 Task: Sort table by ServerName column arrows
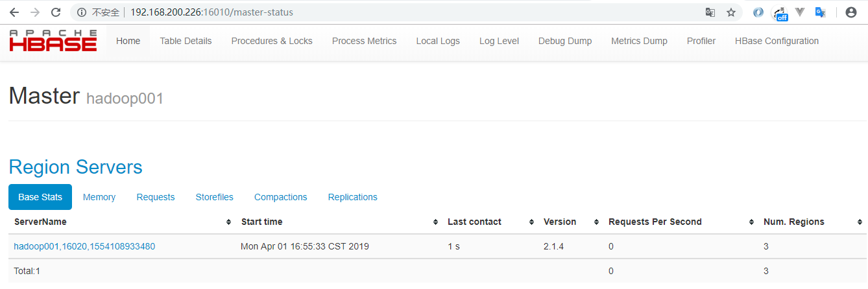pyautogui.click(x=228, y=222)
